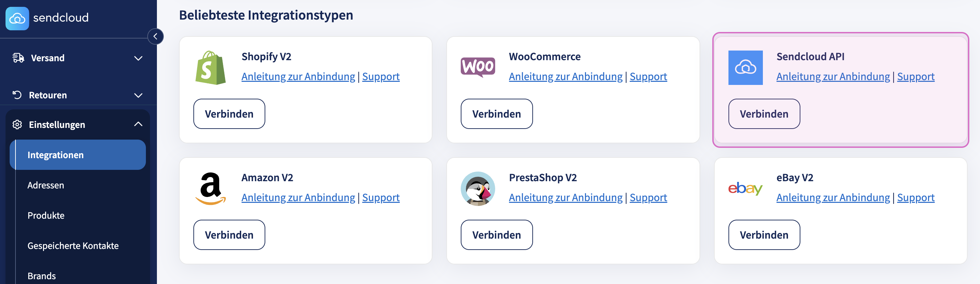Connect the Shopify V2 integration
980x284 pixels.
(x=229, y=114)
